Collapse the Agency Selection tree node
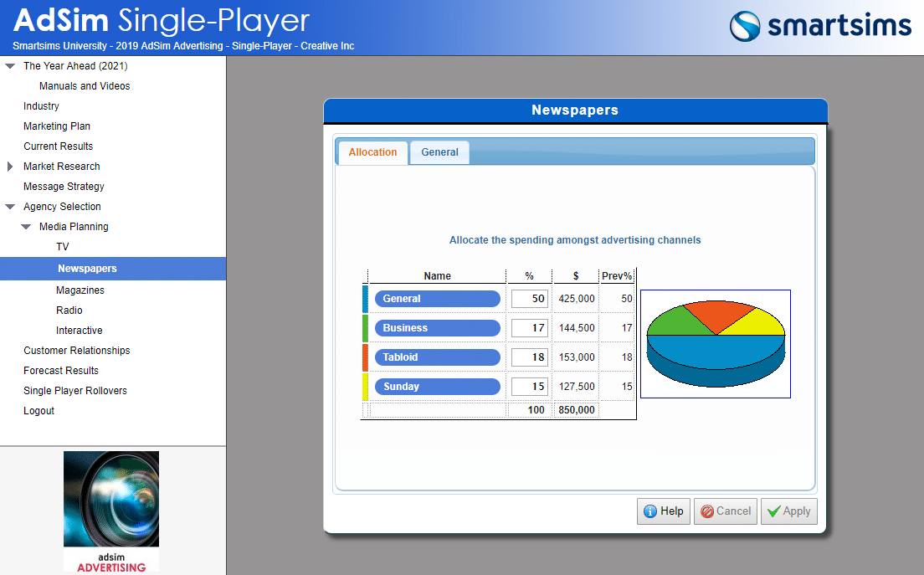Viewport: 924px width, 575px height. pyautogui.click(x=10, y=207)
